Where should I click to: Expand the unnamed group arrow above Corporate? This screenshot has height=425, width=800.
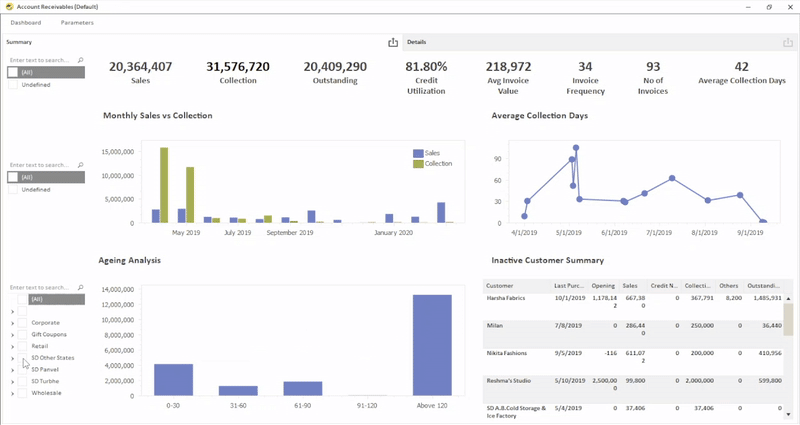12,312
